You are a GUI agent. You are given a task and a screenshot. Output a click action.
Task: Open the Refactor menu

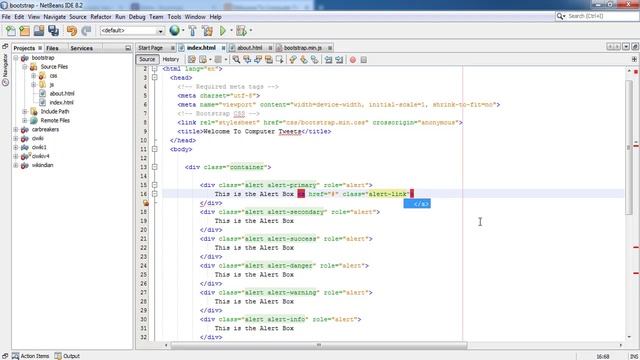(x=101, y=17)
